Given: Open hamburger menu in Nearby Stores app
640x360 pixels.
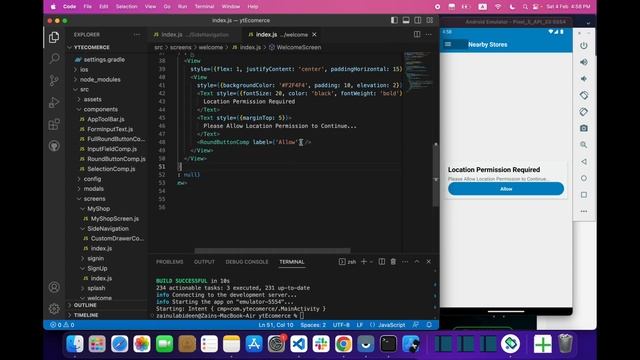Looking at the screenshot, I should (x=448, y=44).
